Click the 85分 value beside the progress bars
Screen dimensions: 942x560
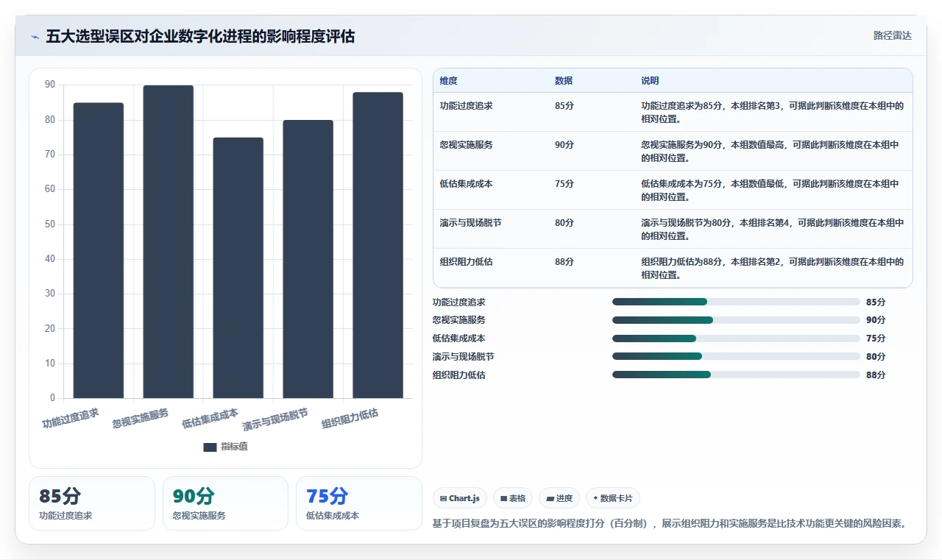click(876, 302)
